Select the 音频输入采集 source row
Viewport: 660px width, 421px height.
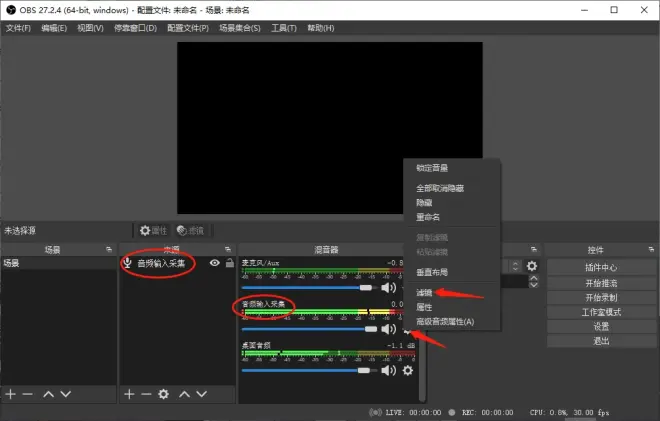(177, 263)
